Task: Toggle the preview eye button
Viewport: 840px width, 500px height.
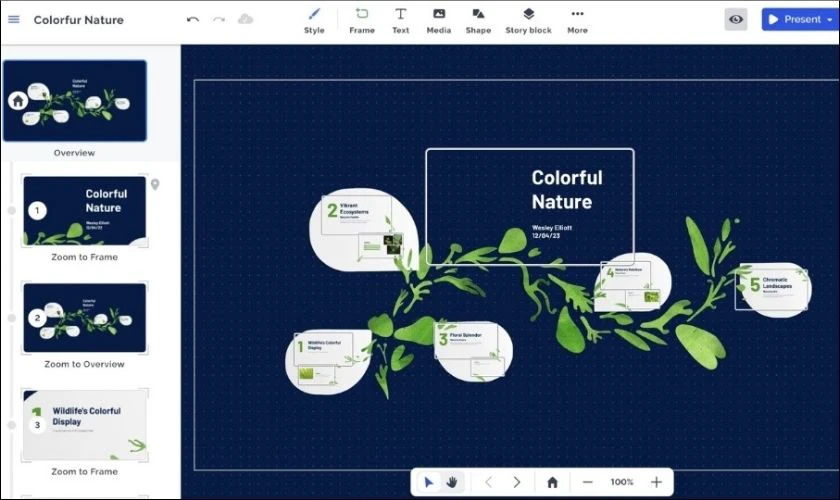Action: 736,19
